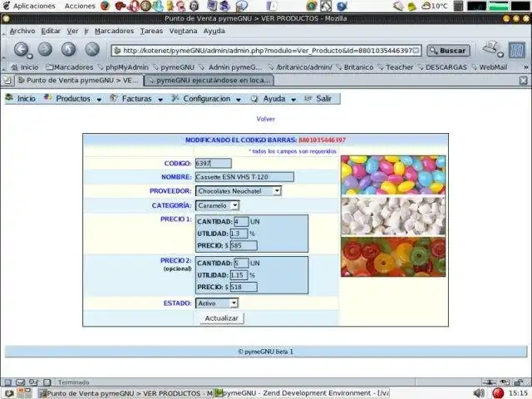This screenshot has width=532, height=399.
Task: Open the CATEGORÍA dropdown showing Caramelo
Action: pos(217,205)
